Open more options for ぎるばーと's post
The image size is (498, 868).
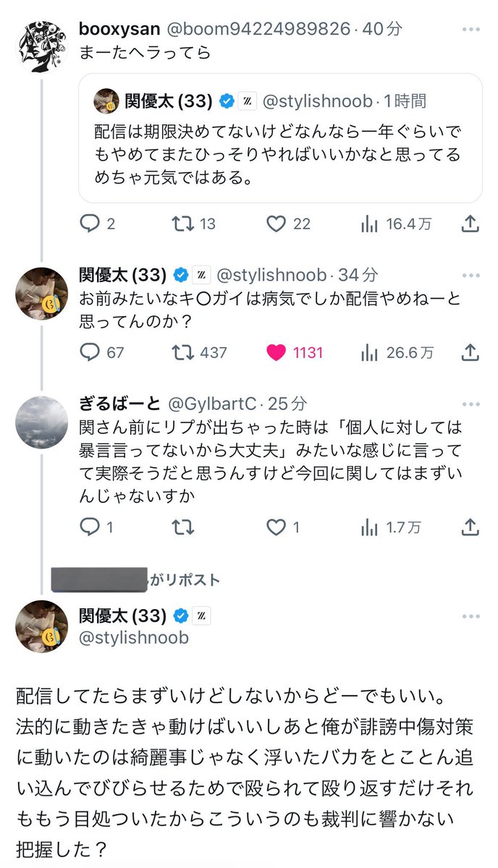(470, 403)
